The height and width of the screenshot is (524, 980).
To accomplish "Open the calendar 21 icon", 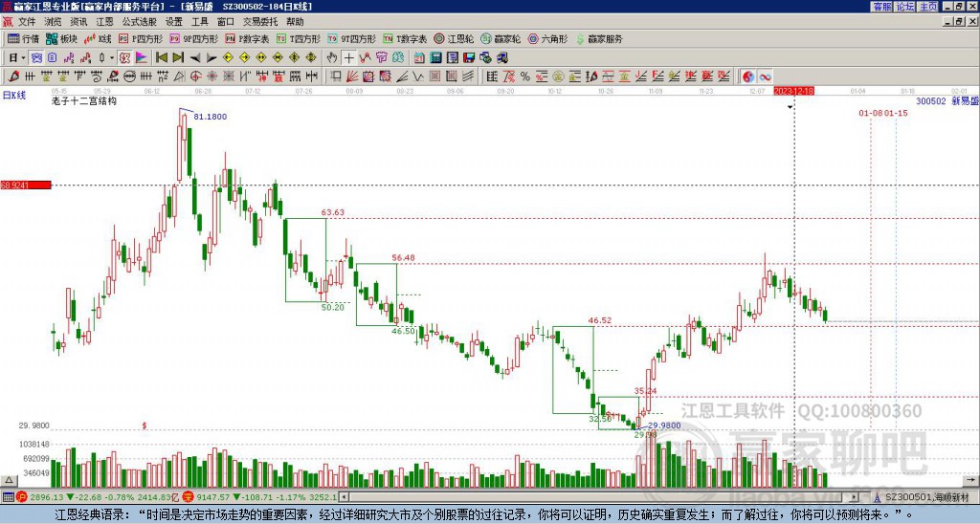I will [x=419, y=58].
